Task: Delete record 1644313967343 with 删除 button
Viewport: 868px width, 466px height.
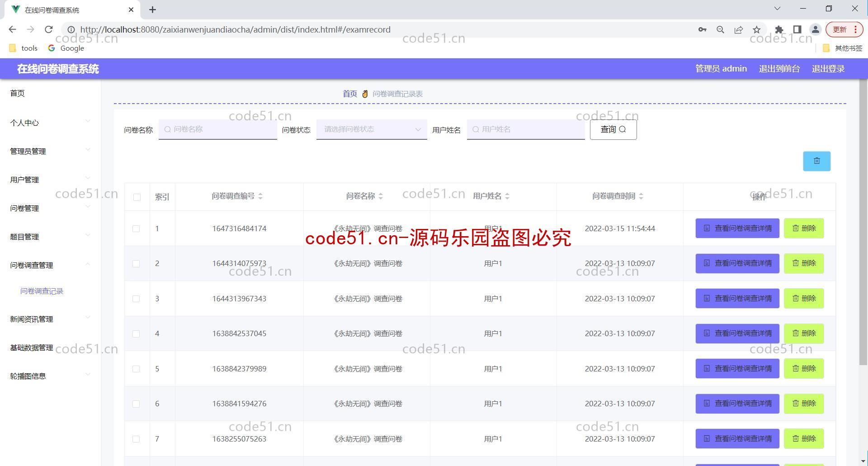Action: 804,298
